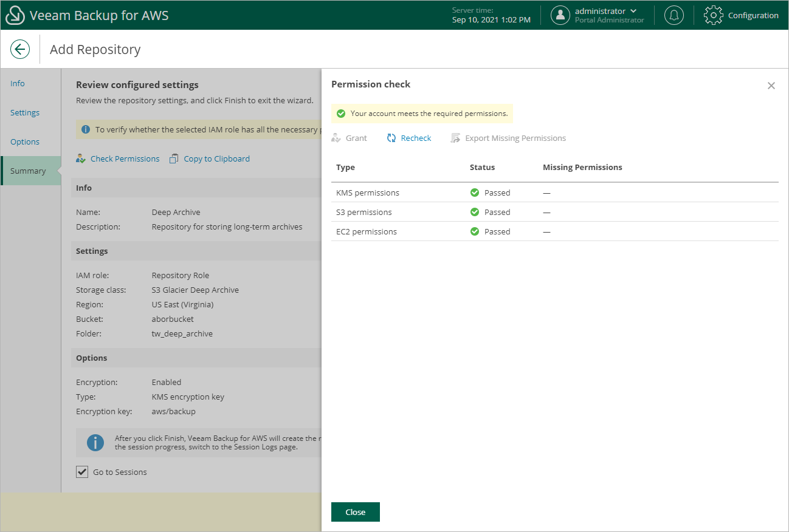This screenshot has height=532, width=789.
Task: Select the KMS permissions row
Action: point(368,193)
